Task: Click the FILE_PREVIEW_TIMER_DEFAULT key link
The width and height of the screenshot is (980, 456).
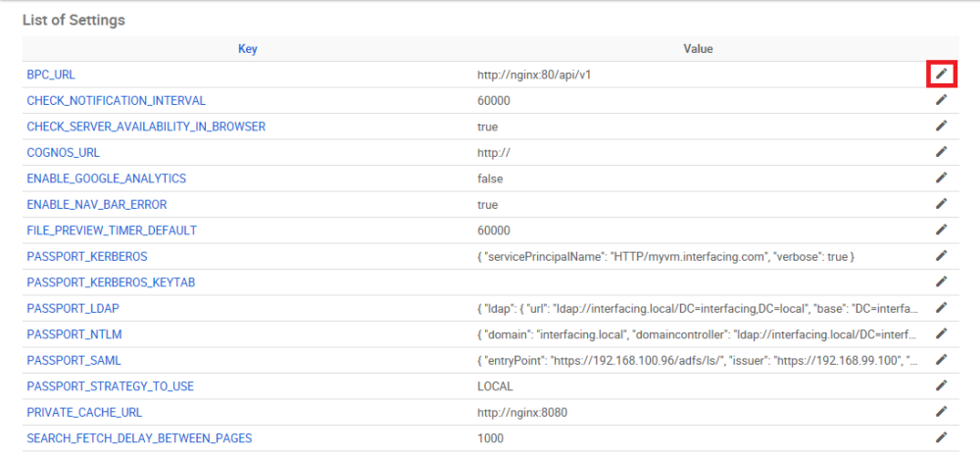Action: point(112,230)
